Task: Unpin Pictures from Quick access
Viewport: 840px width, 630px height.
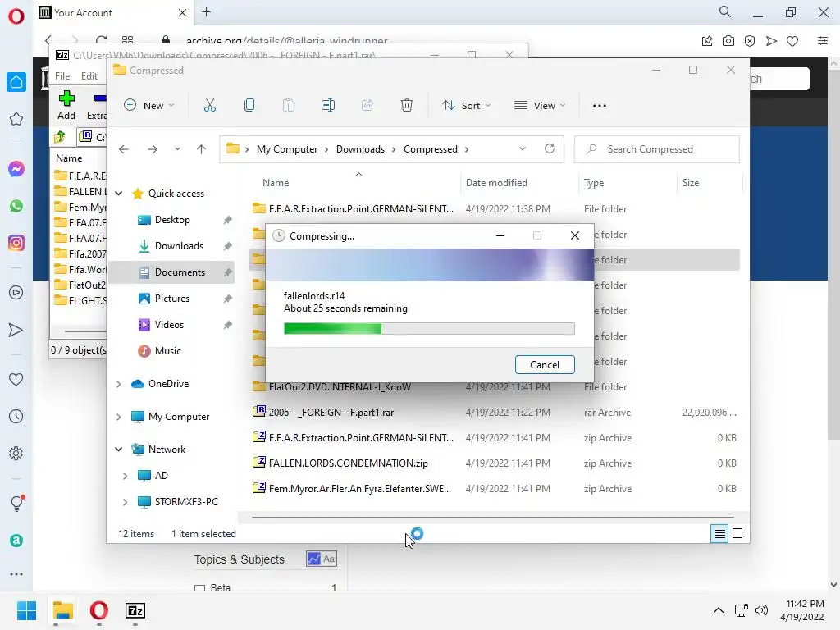Action: [228, 299]
